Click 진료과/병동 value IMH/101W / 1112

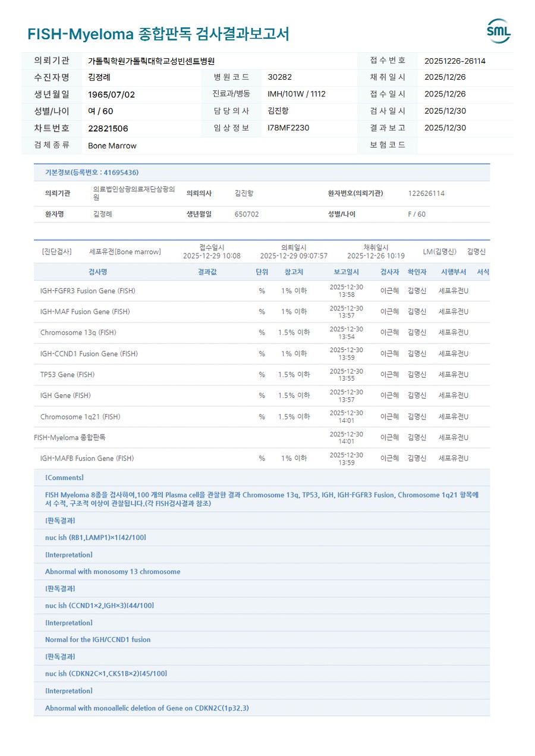point(297,94)
